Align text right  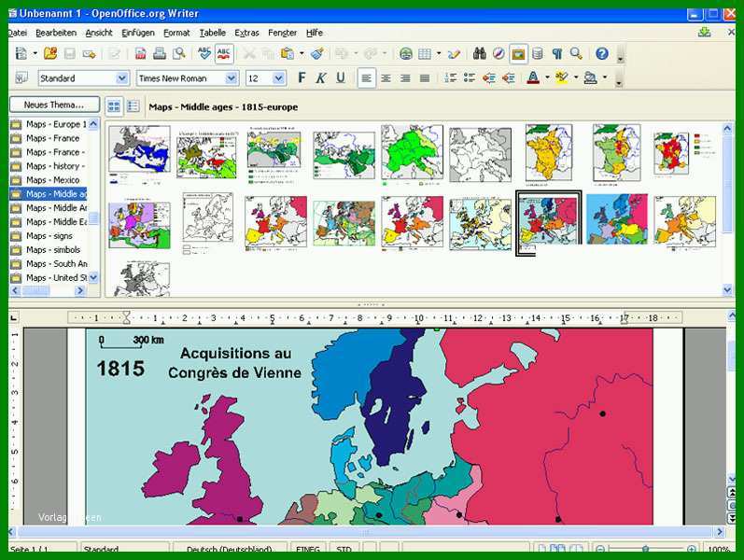[x=405, y=78]
